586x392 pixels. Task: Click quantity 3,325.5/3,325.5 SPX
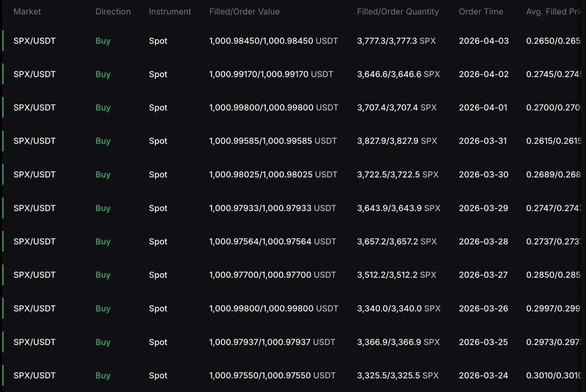398,375
